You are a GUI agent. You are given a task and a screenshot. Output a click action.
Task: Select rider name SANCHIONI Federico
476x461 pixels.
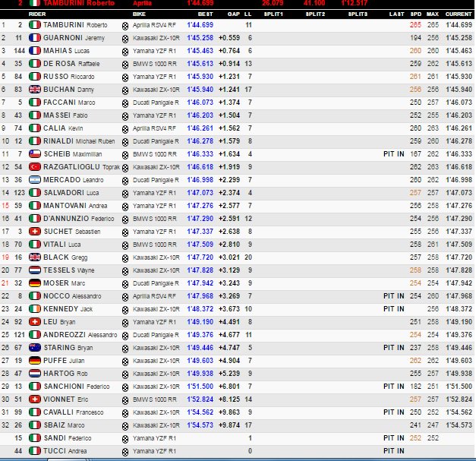(x=77, y=387)
